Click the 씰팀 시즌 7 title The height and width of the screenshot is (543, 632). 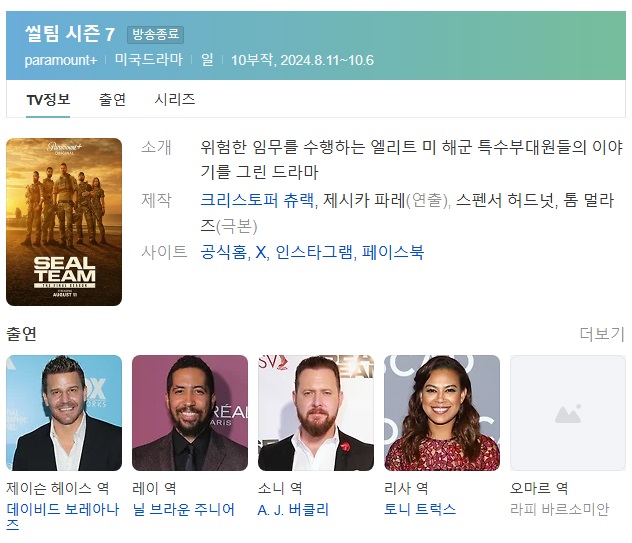point(70,34)
